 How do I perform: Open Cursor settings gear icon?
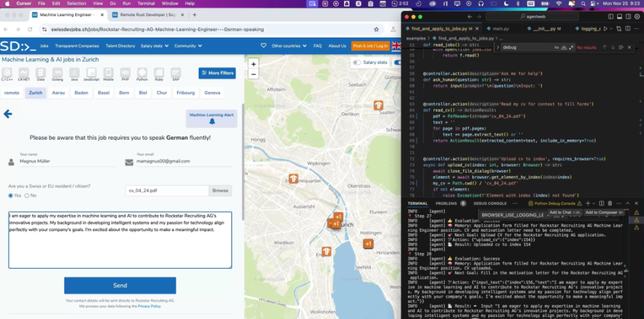[x=637, y=16]
